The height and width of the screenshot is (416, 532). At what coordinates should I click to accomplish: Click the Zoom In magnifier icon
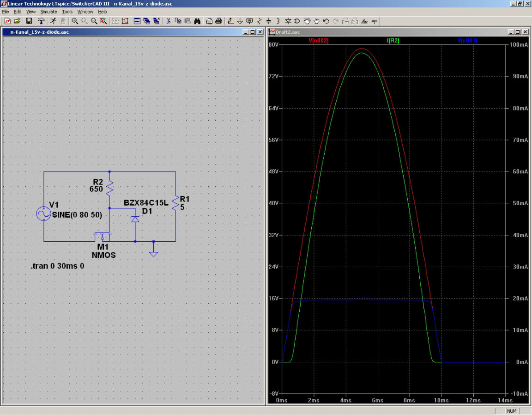[x=75, y=21]
